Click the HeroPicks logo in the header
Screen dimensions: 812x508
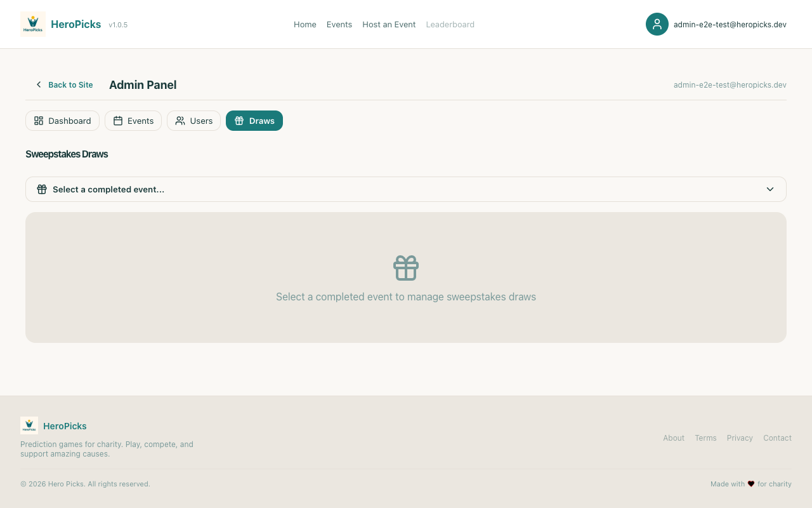[33, 24]
